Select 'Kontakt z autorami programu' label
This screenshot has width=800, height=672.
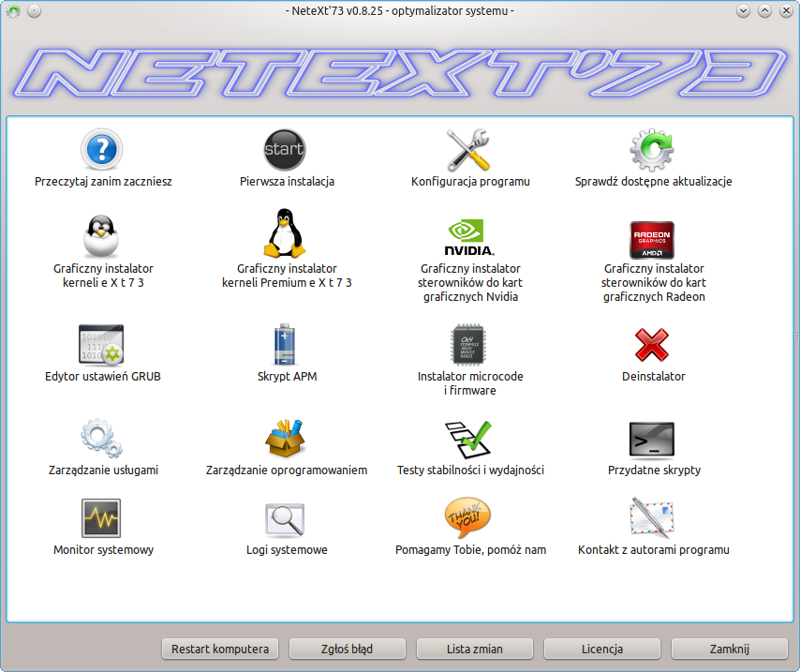point(654,550)
